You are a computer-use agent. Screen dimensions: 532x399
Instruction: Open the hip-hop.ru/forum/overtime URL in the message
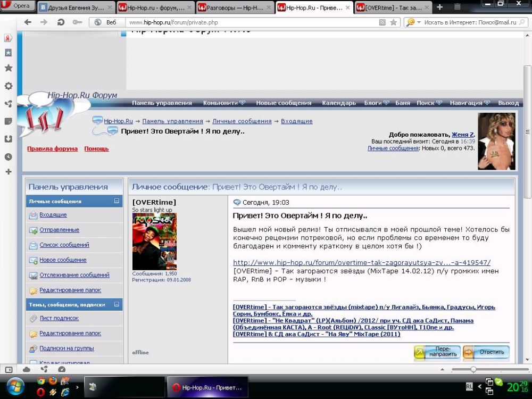[362, 263]
